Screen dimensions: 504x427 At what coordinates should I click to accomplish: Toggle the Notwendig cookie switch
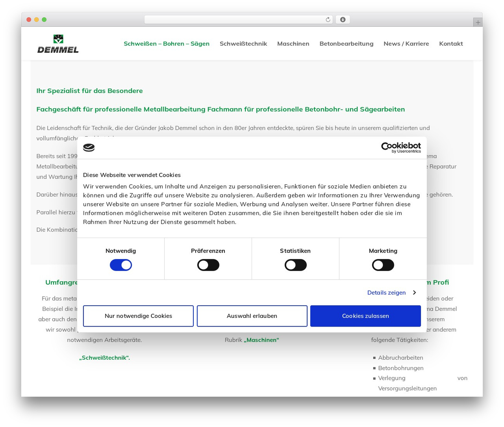pyautogui.click(x=121, y=265)
